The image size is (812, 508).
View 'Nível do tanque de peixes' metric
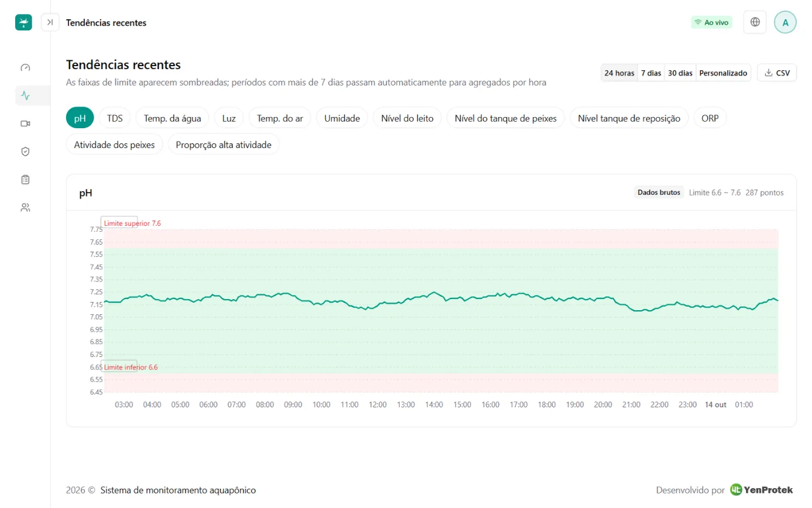coord(506,118)
